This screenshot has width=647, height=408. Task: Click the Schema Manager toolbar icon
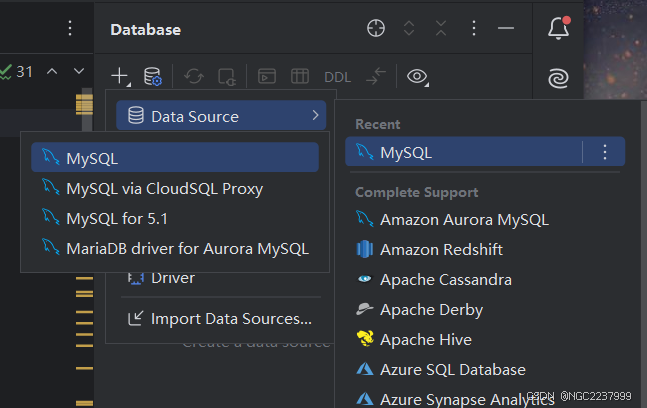click(227, 77)
